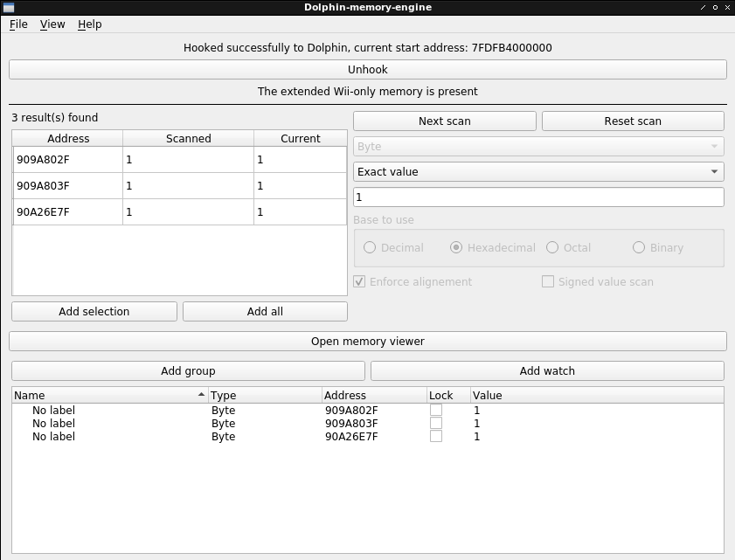
Task: Toggle lock for watch 90A26E7F
Action: pos(436,436)
